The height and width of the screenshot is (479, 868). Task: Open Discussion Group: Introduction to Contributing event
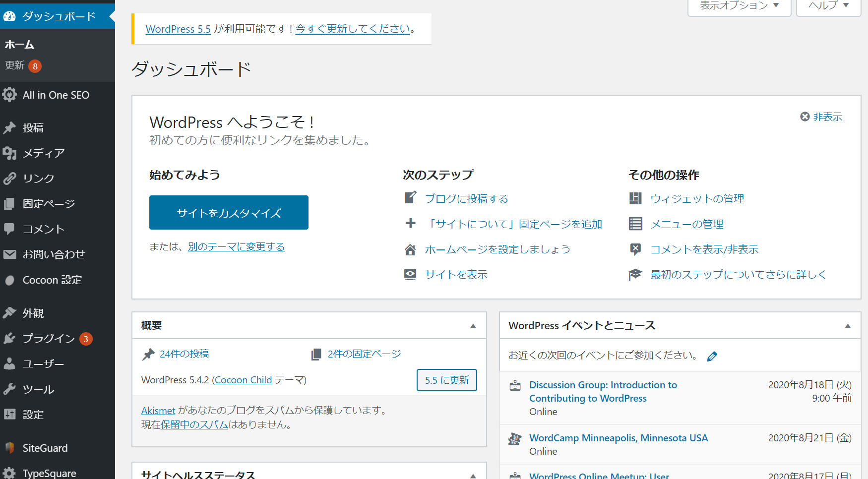tap(603, 391)
